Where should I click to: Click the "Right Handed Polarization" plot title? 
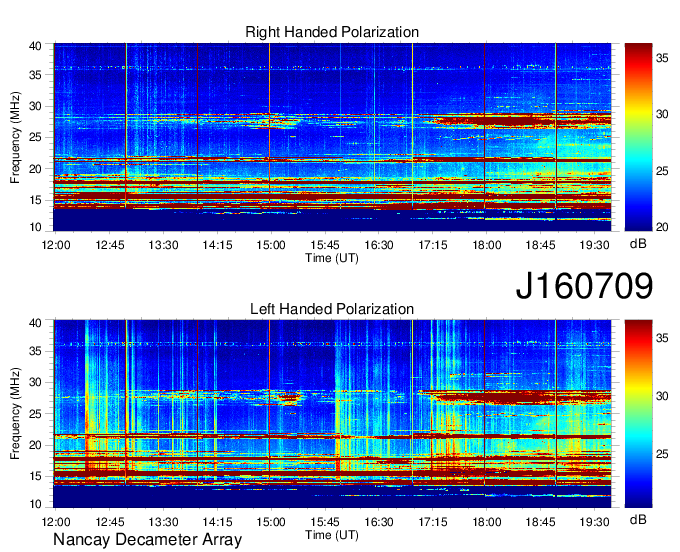click(332, 32)
